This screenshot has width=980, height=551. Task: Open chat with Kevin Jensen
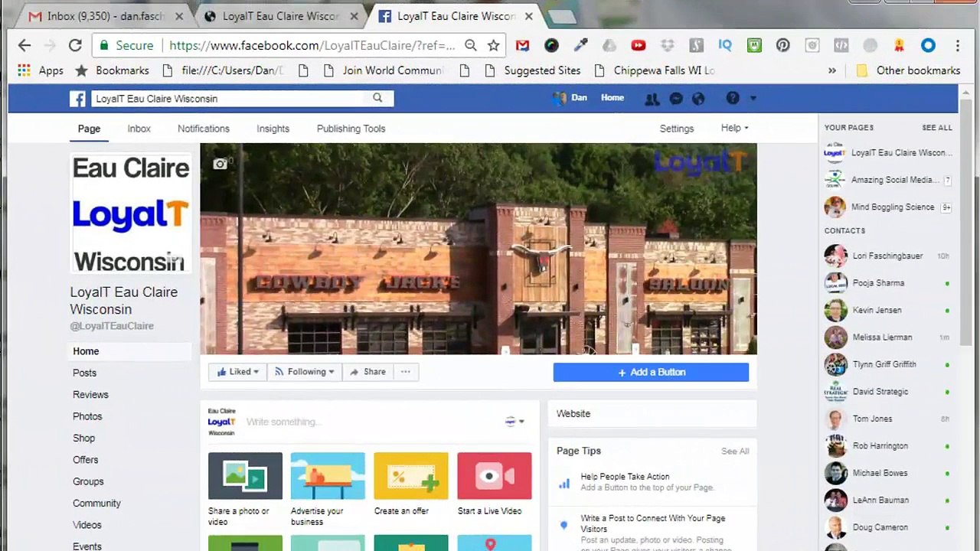pyautogui.click(x=888, y=310)
